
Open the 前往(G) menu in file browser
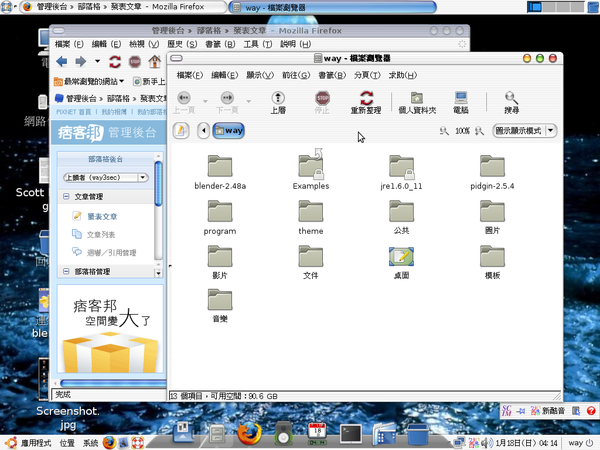(296, 75)
